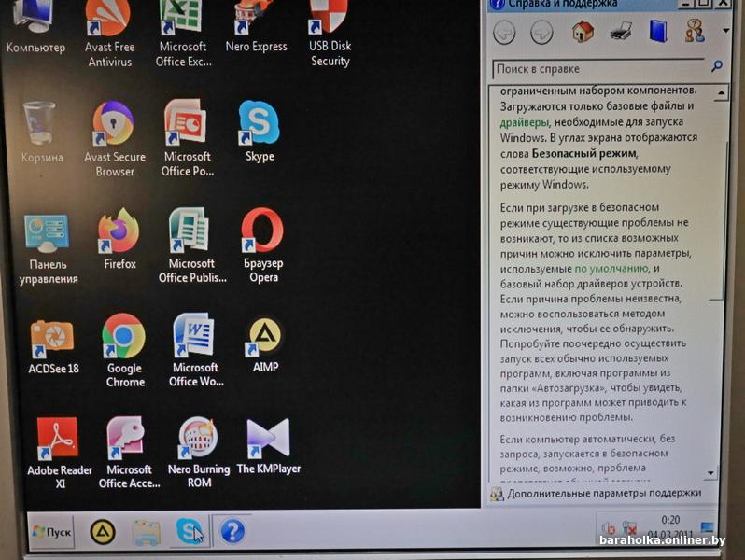Open Microsoft Office Publisher shortcut
The image size is (745, 560).
click(192, 245)
